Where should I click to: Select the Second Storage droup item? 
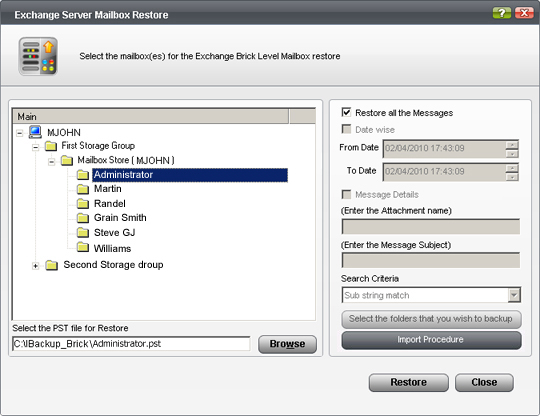coord(113,265)
